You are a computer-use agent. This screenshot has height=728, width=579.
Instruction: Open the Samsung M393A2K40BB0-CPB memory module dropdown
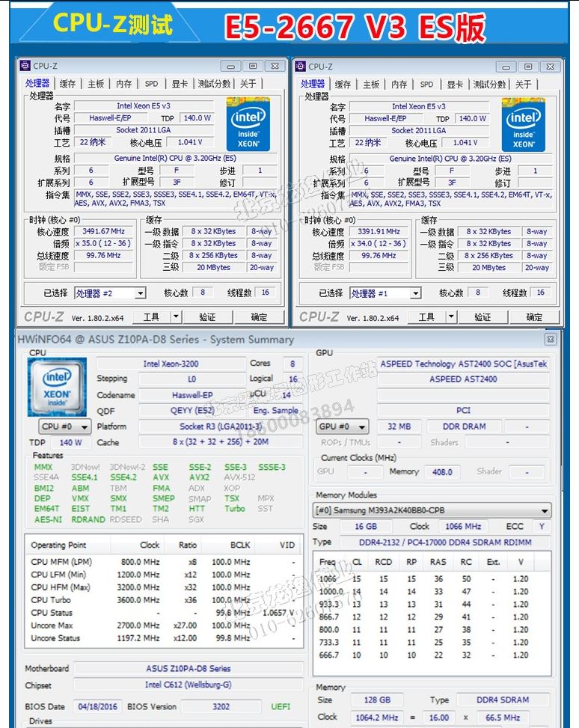pos(545,511)
